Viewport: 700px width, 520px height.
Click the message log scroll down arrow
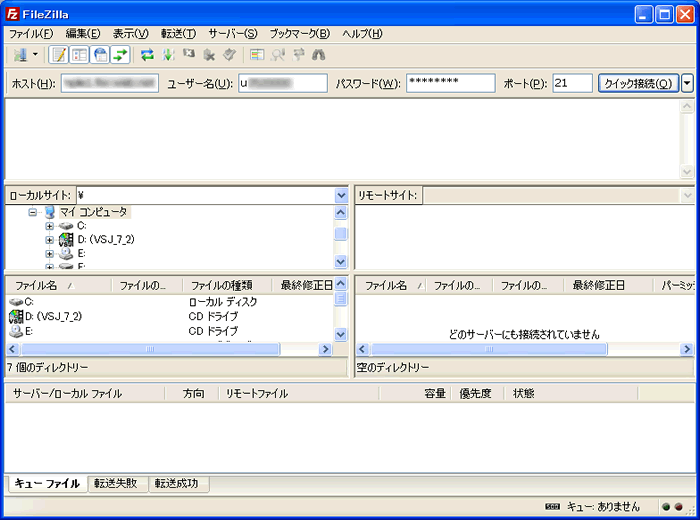(687, 171)
